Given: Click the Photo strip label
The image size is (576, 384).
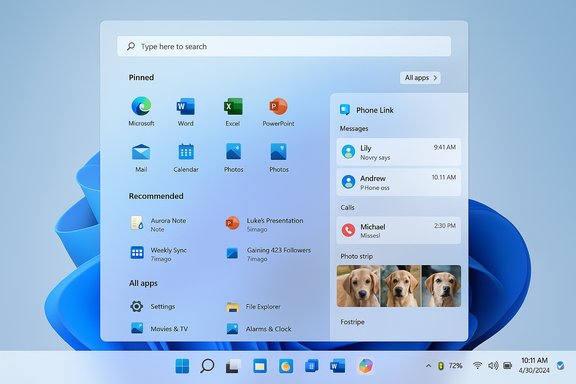Looking at the screenshot, I should tap(356, 256).
